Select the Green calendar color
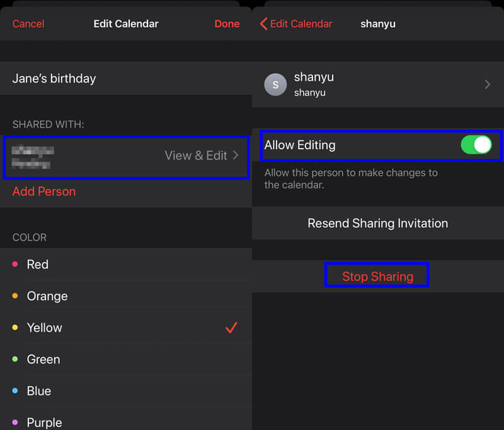The height and width of the screenshot is (430, 504). pyautogui.click(x=126, y=359)
